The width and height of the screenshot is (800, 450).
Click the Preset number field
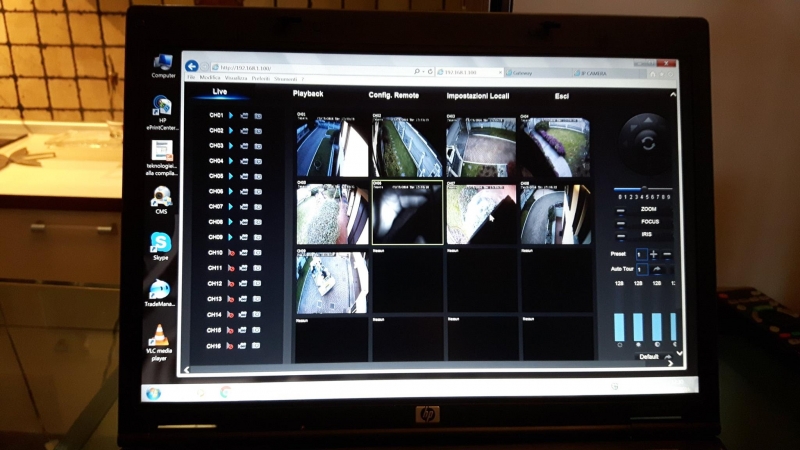point(641,254)
